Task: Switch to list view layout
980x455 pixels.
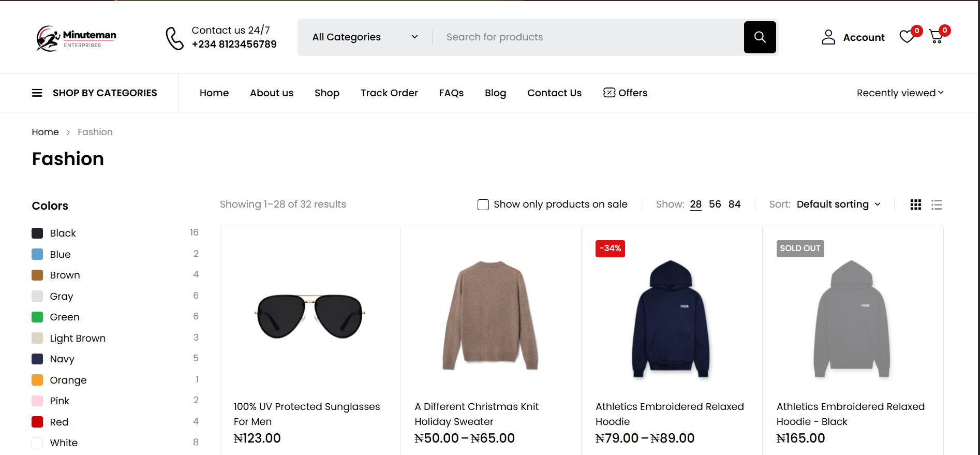Action: click(937, 204)
